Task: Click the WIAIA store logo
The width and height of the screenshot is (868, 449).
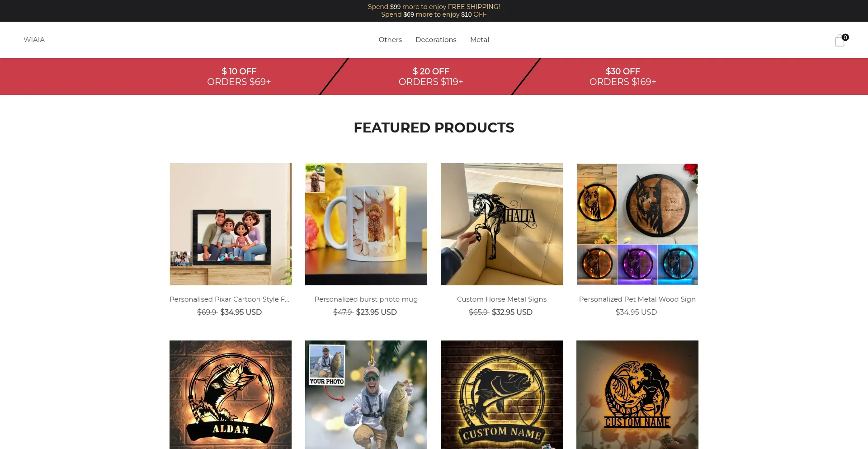Action: point(34,40)
